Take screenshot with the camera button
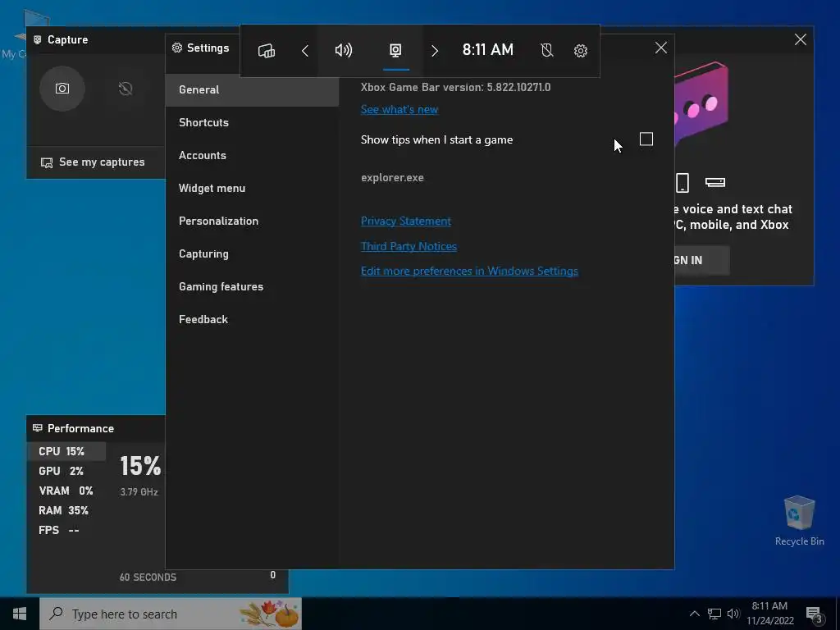840x630 pixels. click(62, 89)
